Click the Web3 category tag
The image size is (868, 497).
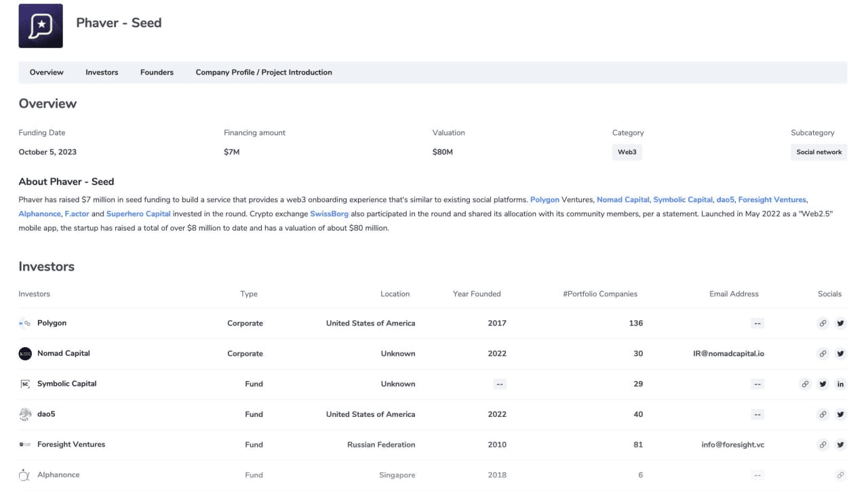click(627, 153)
